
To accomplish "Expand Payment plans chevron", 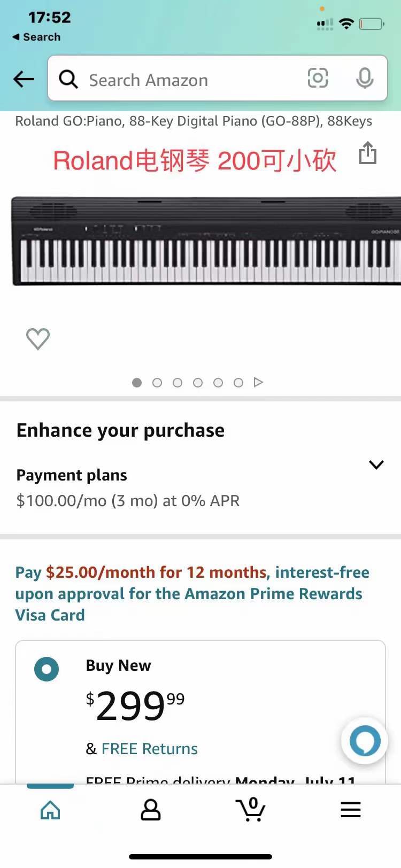I will point(376,464).
